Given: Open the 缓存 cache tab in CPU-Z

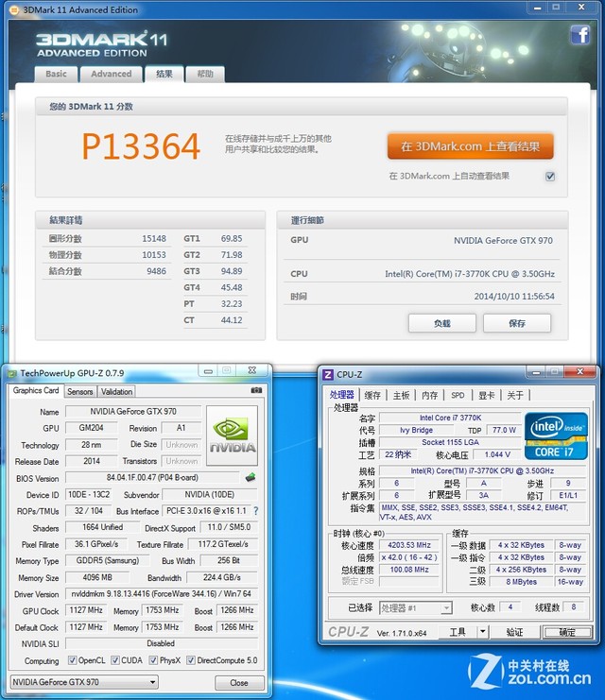Looking at the screenshot, I should (x=372, y=395).
